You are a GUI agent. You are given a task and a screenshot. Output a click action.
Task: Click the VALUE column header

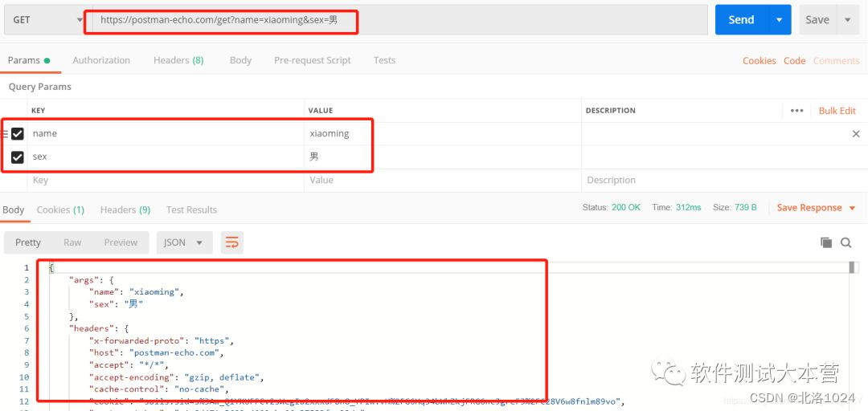(321, 111)
